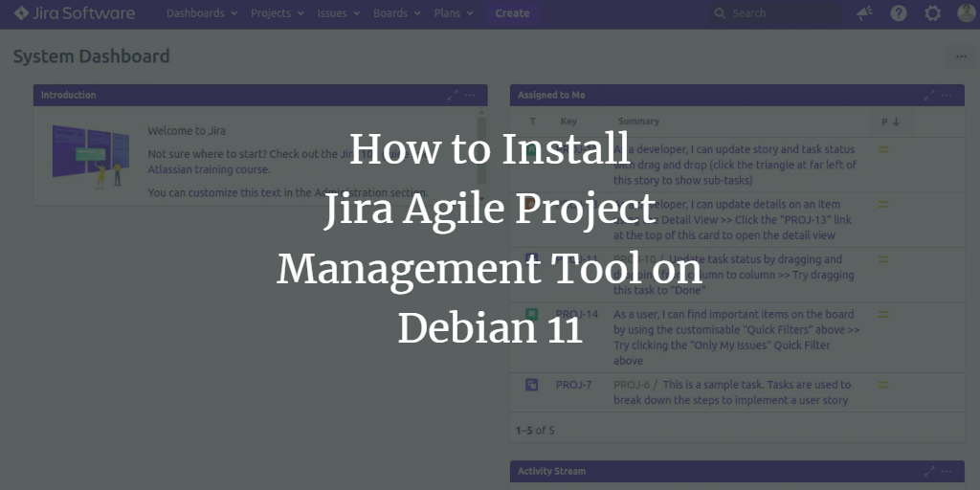
Task: Click the Jira Software logo
Action: tap(75, 13)
